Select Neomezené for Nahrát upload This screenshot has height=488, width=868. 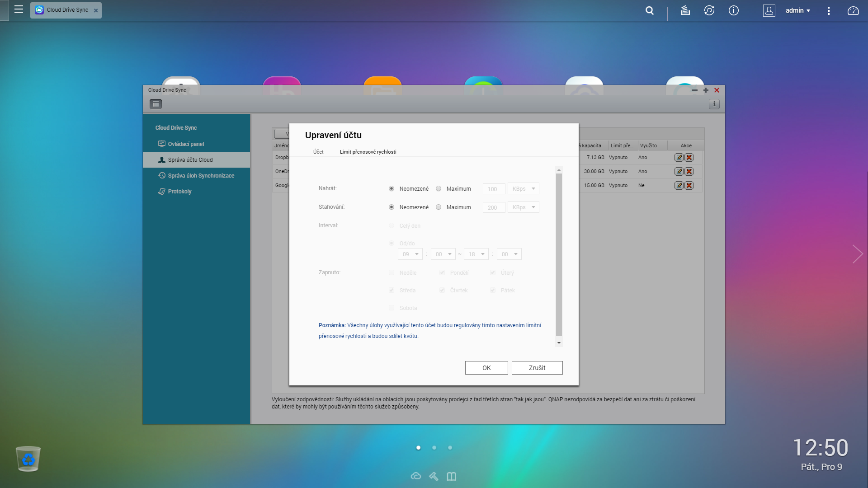[392, 189]
